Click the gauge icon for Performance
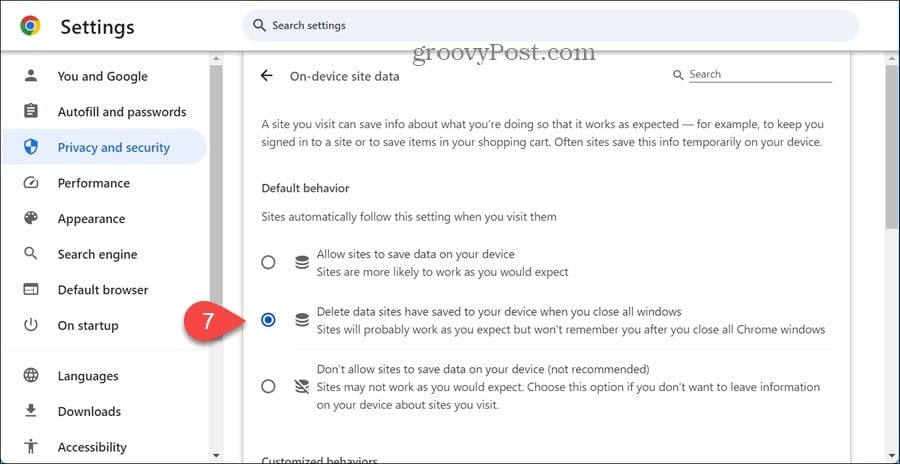This screenshot has height=465, width=900. point(30,183)
